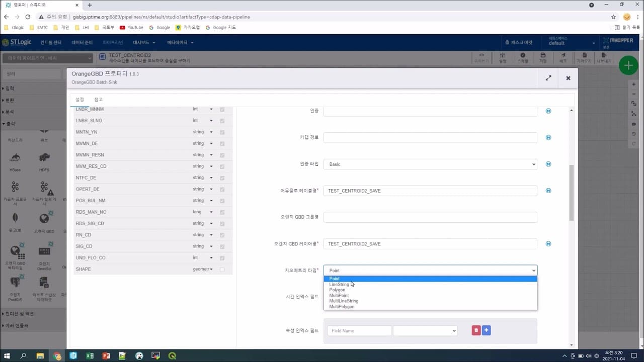This screenshot has width=644, height=362.
Task: Click the macro icon beside 인증 field
Action: point(548,111)
